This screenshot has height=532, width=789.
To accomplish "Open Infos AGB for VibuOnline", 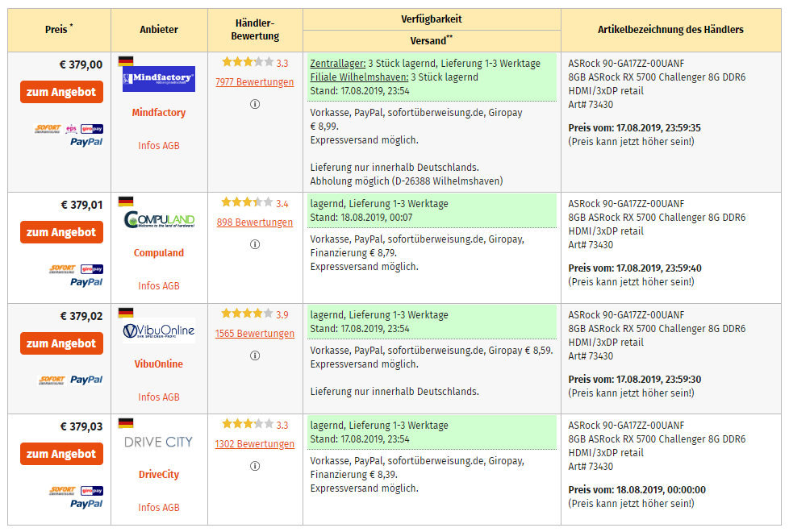I will coord(158,397).
